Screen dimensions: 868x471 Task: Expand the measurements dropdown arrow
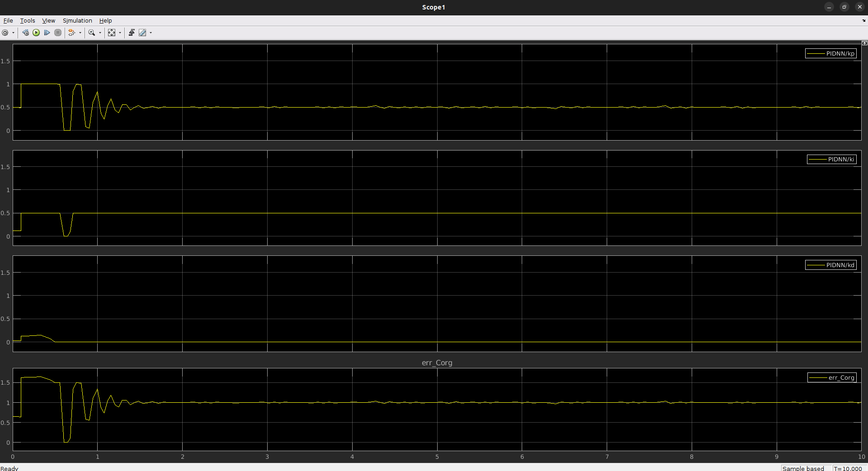(x=151, y=33)
